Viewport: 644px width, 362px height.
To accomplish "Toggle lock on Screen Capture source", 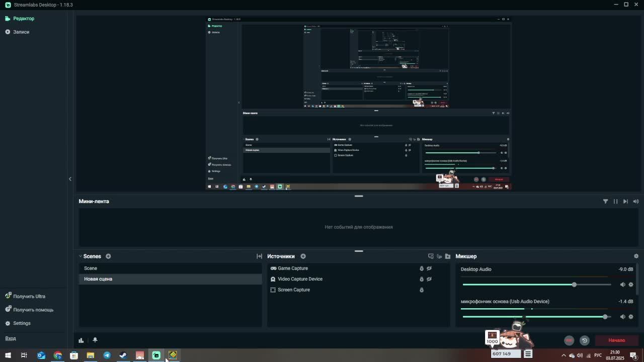I will click(422, 290).
